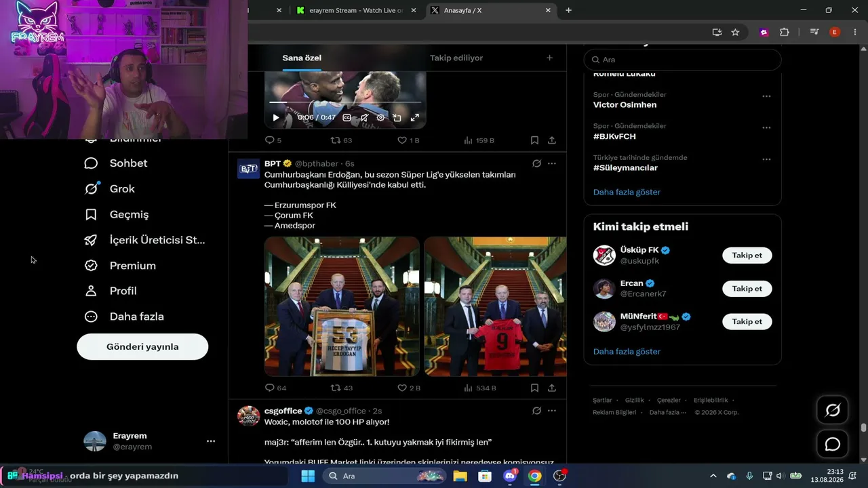
Task: Share the BPT tweet
Action: (552, 388)
